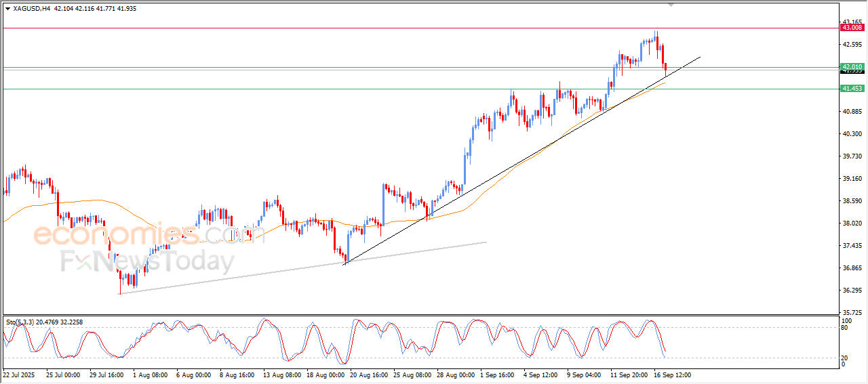Click the '6 Aug 00:00' time label
Image resolution: width=868 pixels, height=384 pixels.
click(195, 375)
